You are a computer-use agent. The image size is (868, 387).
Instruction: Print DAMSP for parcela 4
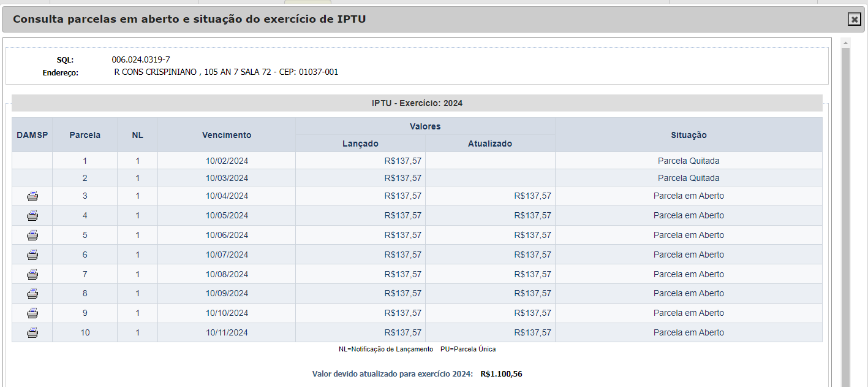coord(32,216)
